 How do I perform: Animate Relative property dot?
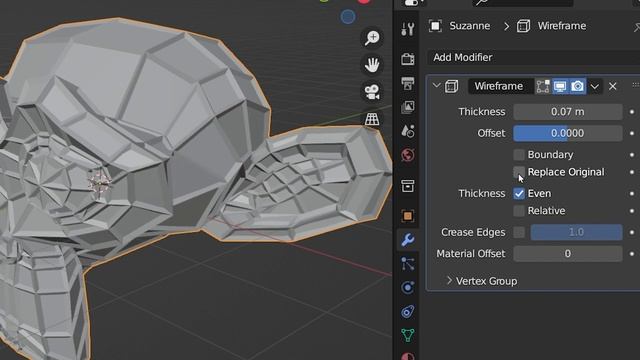click(x=632, y=211)
